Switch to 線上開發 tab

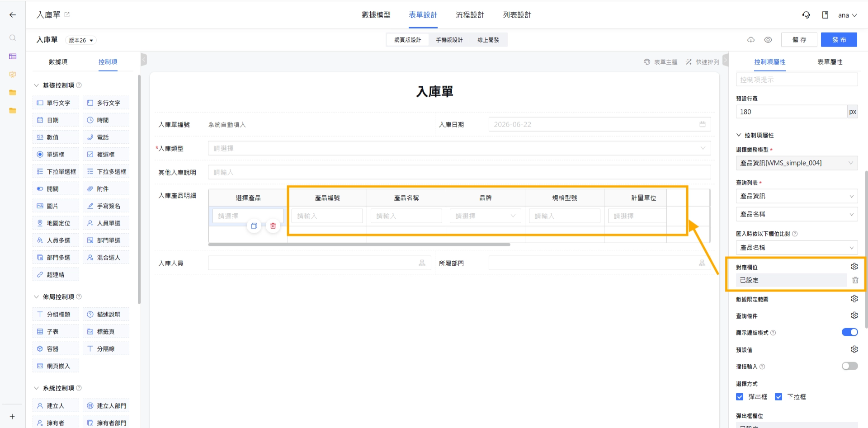click(x=488, y=40)
